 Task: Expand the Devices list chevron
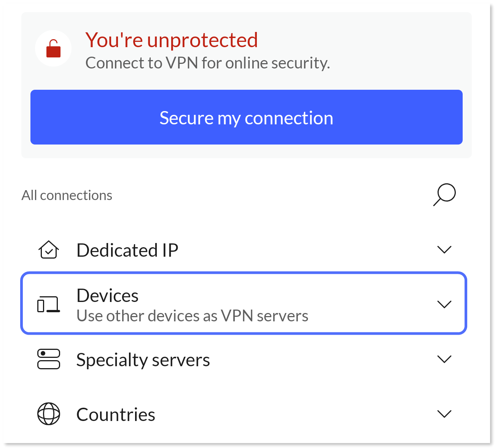tap(444, 304)
